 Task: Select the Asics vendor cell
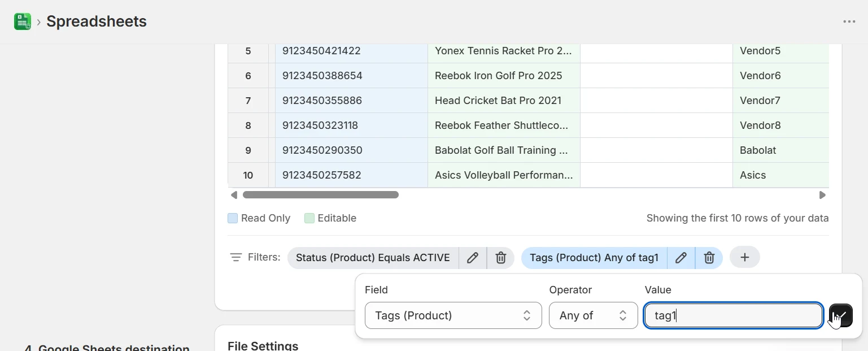point(780,175)
